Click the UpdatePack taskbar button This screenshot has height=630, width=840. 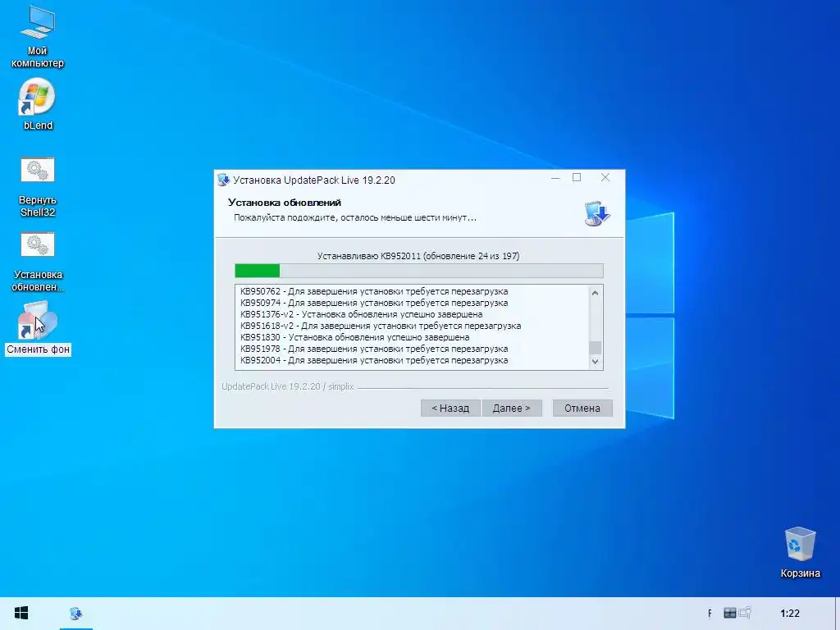(76, 614)
